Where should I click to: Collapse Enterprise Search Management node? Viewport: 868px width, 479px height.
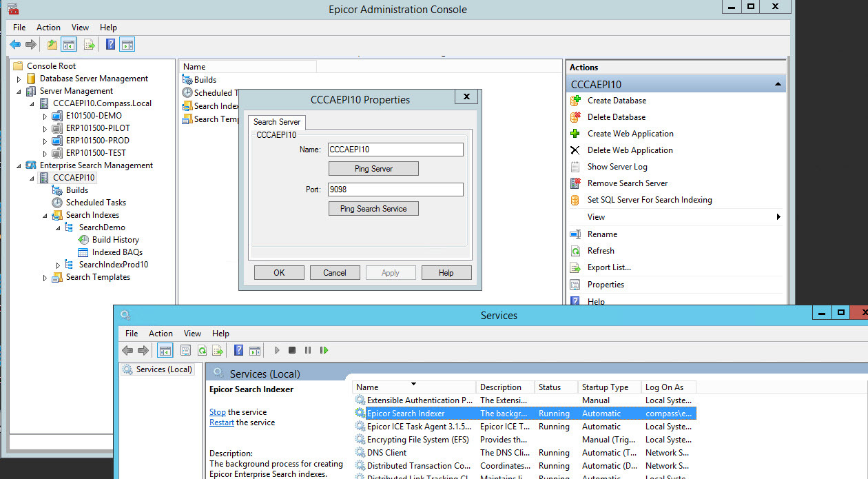[19, 165]
